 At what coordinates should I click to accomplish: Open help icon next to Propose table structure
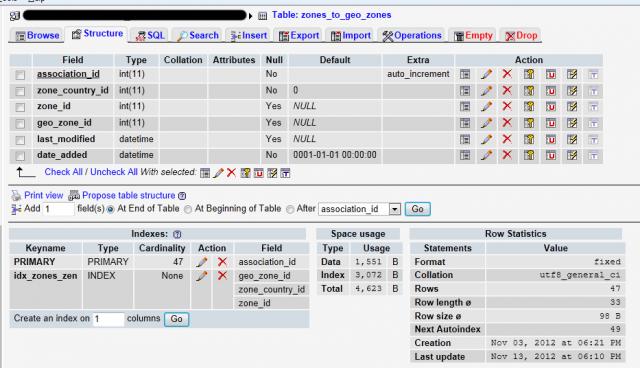pos(182,196)
